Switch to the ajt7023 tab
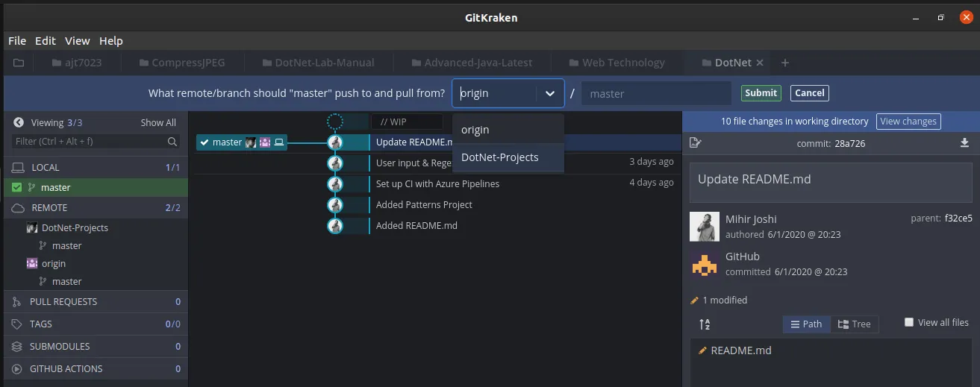Image resolution: width=980 pixels, height=387 pixels. point(78,63)
